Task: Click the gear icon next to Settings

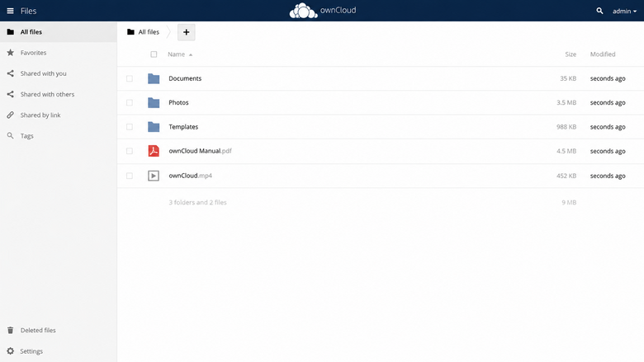Action: click(10, 351)
